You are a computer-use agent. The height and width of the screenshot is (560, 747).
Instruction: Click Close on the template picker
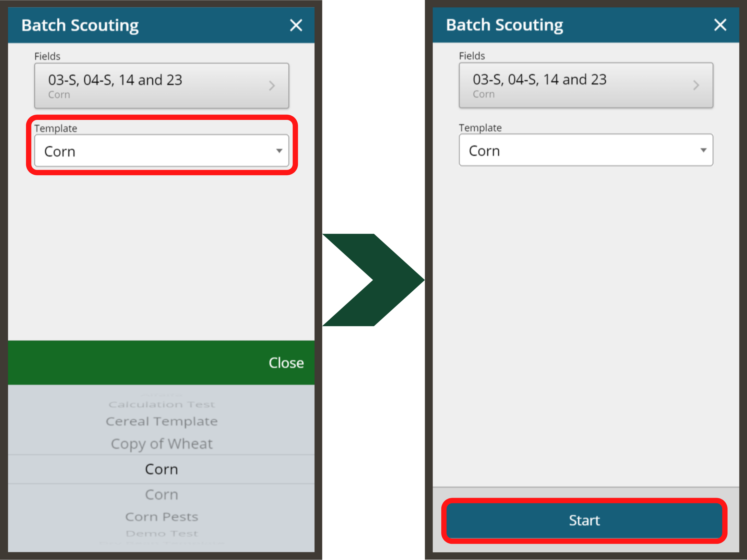286,363
